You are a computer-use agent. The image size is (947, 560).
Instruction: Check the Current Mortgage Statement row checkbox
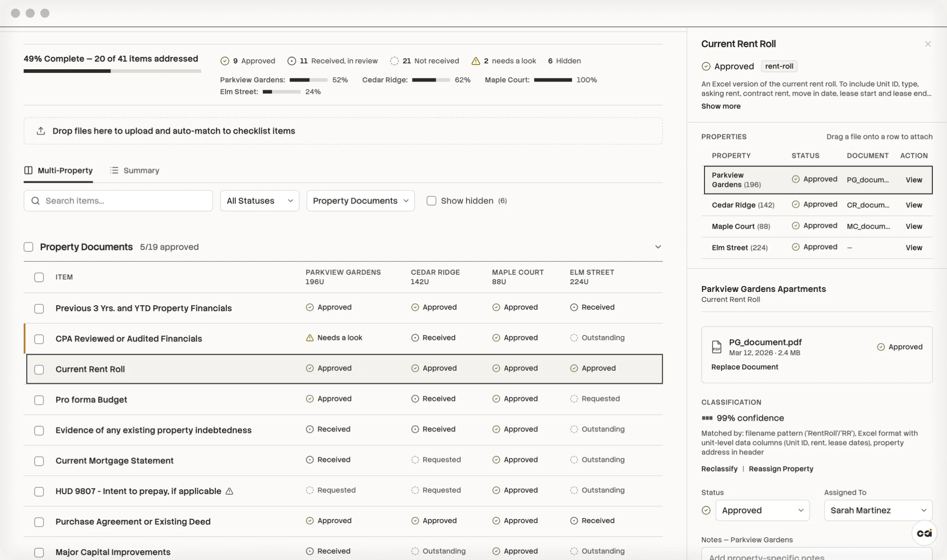coord(39,461)
